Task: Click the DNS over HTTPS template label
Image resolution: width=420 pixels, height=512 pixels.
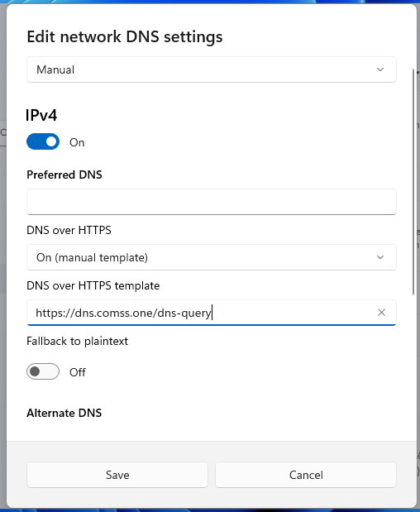Action: pos(93,285)
